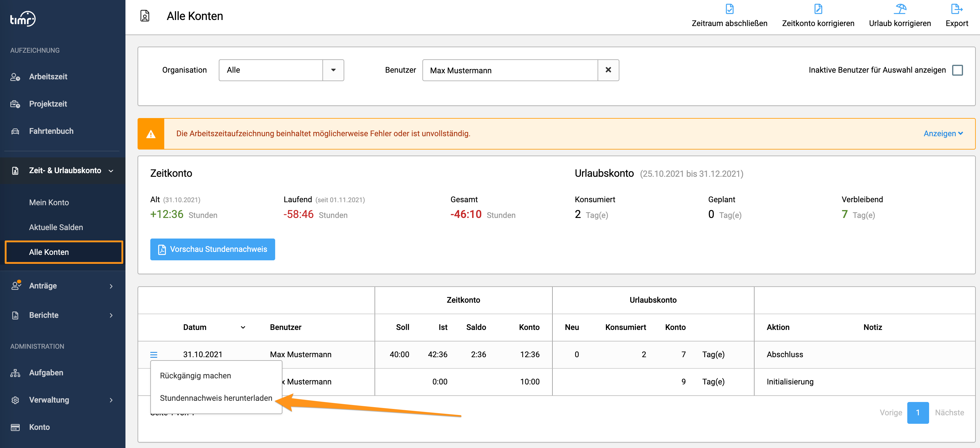The width and height of the screenshot is (980, 448).
Task: Expand the Verwaltung submenu chevron
Action: [111, 400]
